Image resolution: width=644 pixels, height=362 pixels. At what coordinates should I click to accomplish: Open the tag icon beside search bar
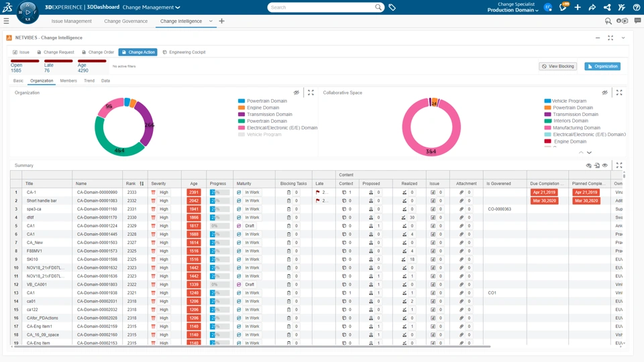click(392, 7)
